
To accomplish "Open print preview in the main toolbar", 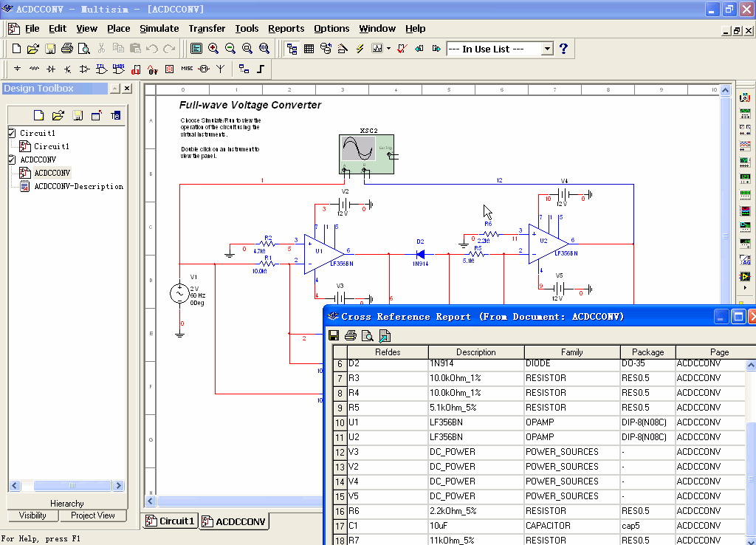I will (x=84, y=49).
